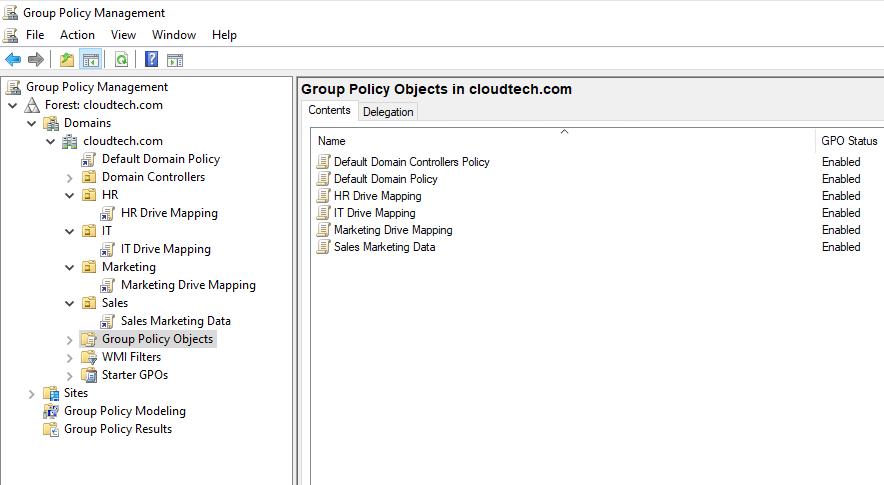Screen dimensions: 884x485
Task: Expand the Sites node
Action: pos(32,393)
